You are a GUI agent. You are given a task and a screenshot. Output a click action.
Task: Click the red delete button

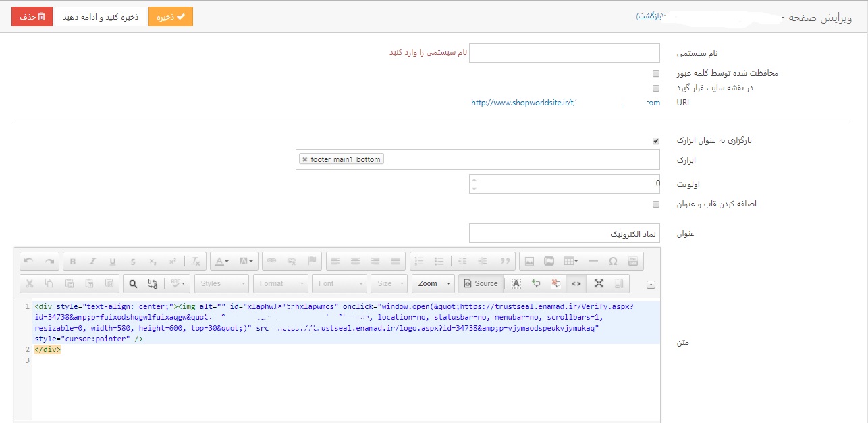click(x=31, y=17)
